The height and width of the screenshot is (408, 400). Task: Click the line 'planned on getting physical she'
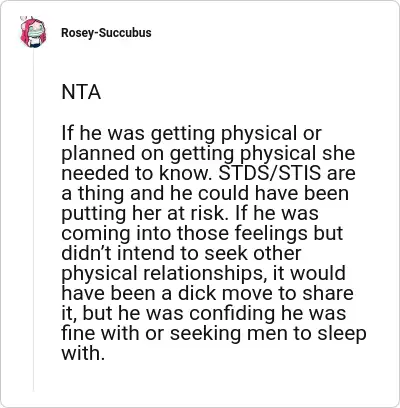pyautogui.click(x=208, y=154)
